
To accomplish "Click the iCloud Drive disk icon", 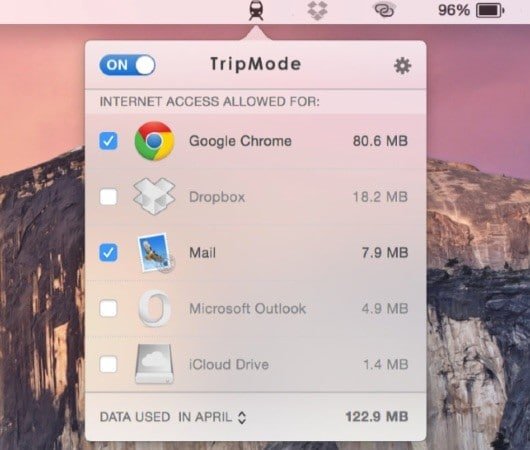I will 154,364.
